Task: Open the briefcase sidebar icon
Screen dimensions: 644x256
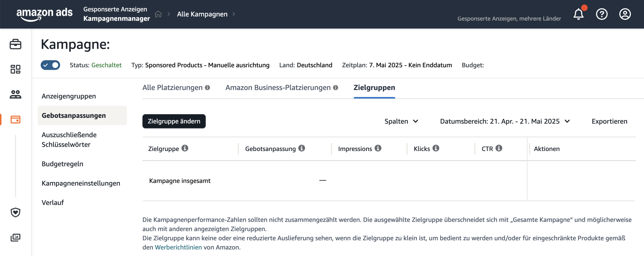Action: [16, 44]
